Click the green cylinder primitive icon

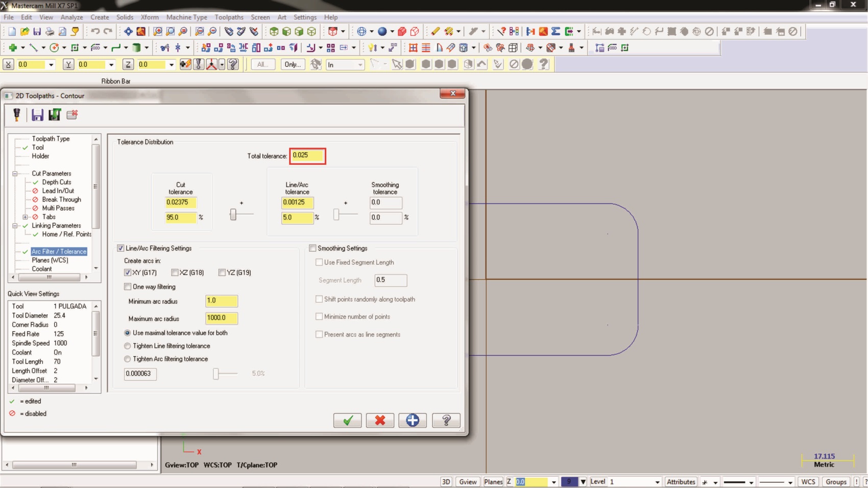click(136, 47)
